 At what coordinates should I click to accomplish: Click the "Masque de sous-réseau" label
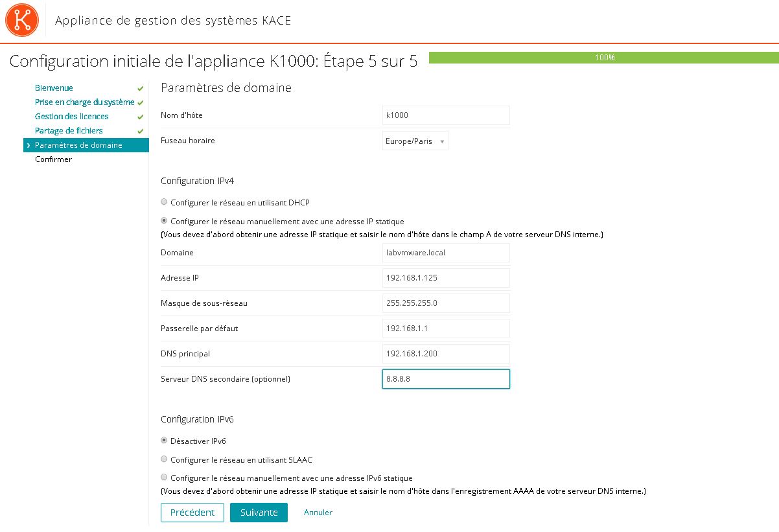point(204,303)
